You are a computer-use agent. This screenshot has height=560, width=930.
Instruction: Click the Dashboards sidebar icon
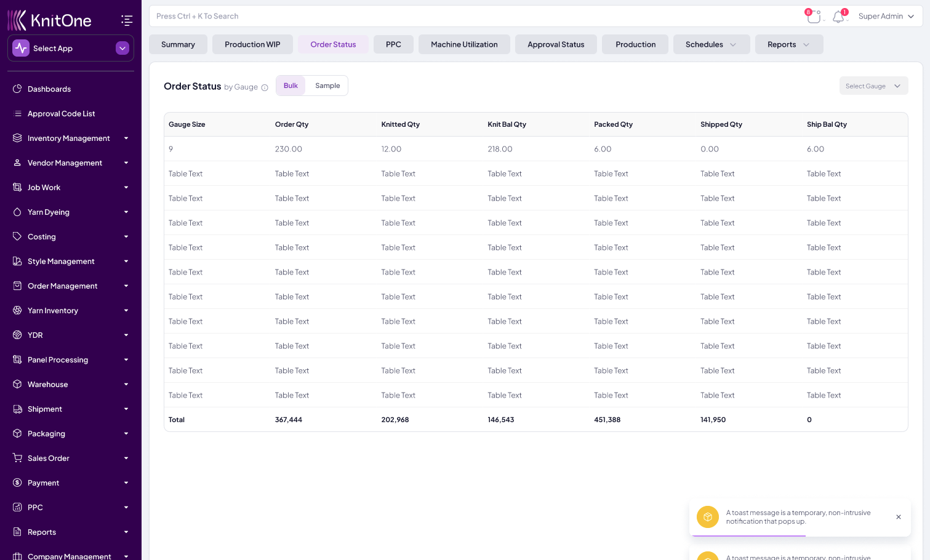[x=17, y=89]
